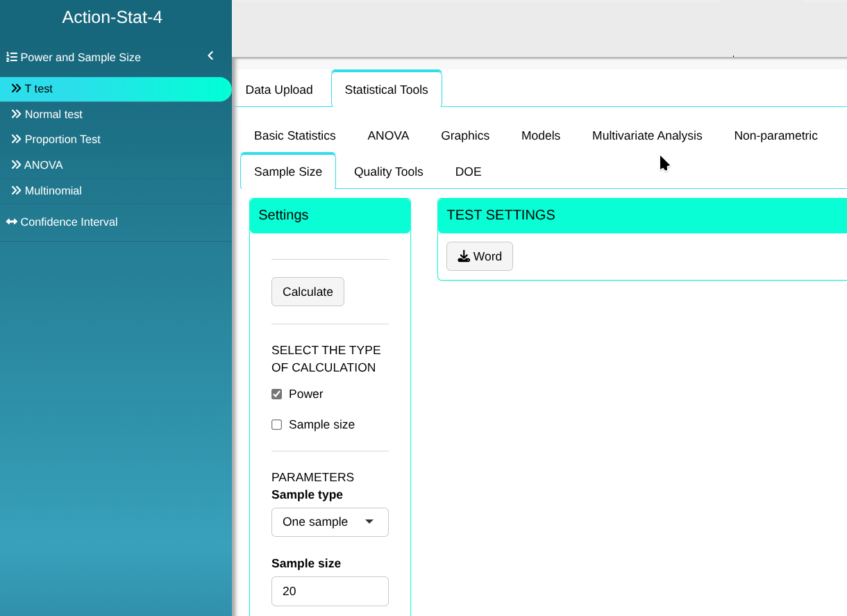Click the Sample size input field
Image resolution: width=847 pixels, height=616 pixels.
coord(330,591)
